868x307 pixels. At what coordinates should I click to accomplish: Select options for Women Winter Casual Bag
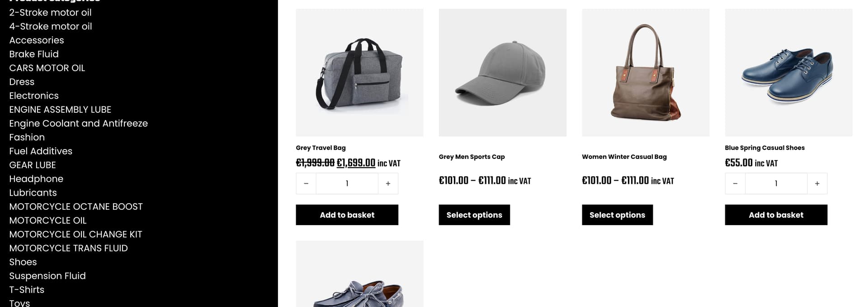click(x=617, y=215)
